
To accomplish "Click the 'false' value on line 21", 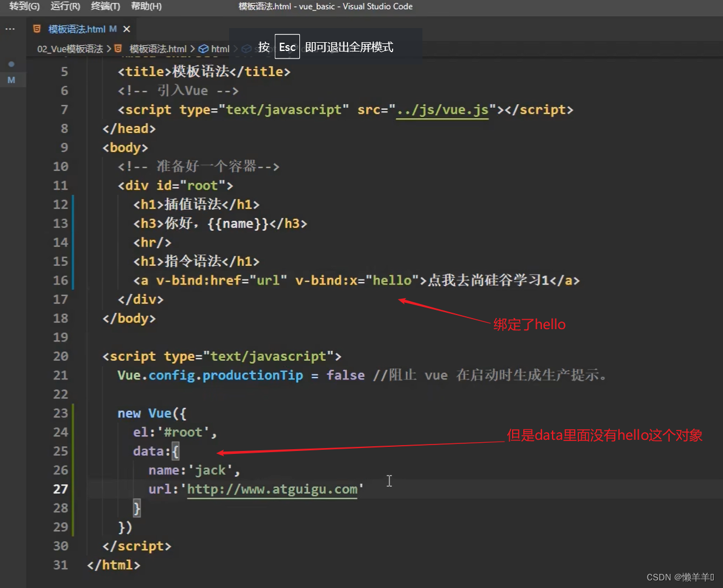I will pos(346,375).
